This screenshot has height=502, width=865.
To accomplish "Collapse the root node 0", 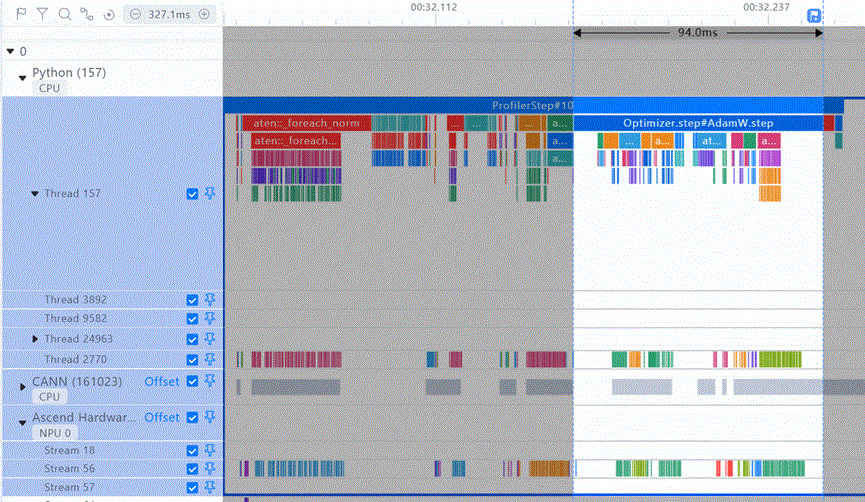I will [10, 51].
